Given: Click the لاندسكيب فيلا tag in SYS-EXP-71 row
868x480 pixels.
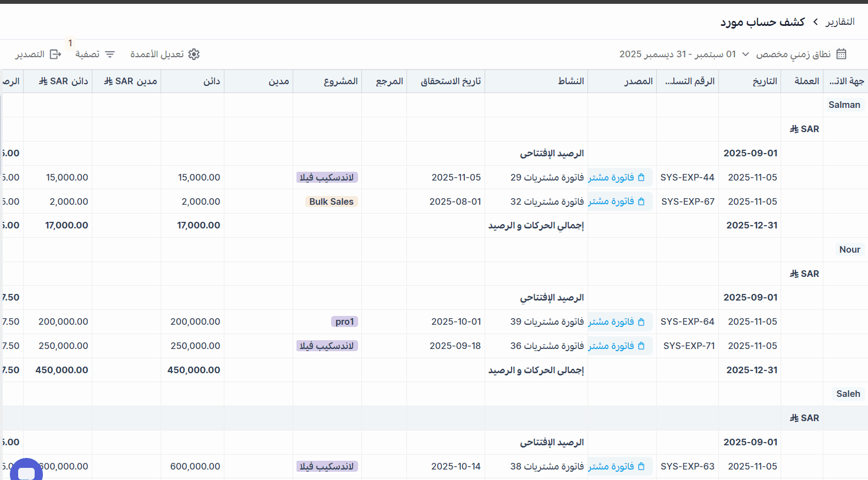Looking at the screenshot, I should tap(327, 346).
